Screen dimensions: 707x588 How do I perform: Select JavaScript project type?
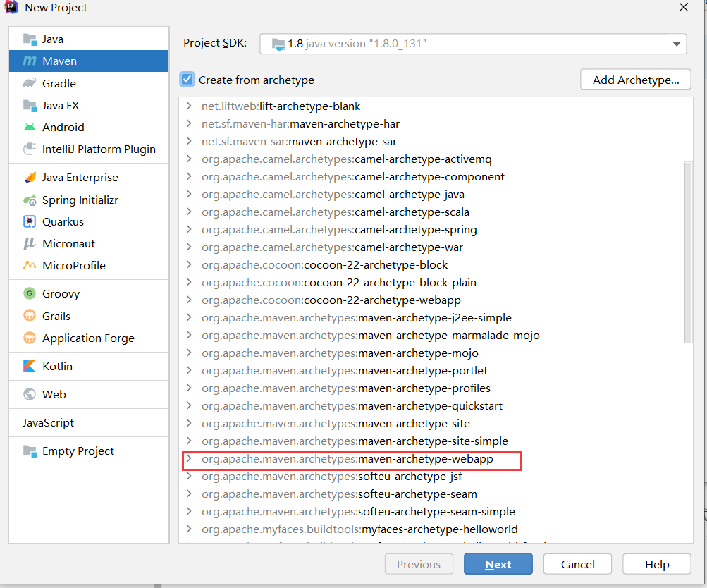tap(48, 423)
